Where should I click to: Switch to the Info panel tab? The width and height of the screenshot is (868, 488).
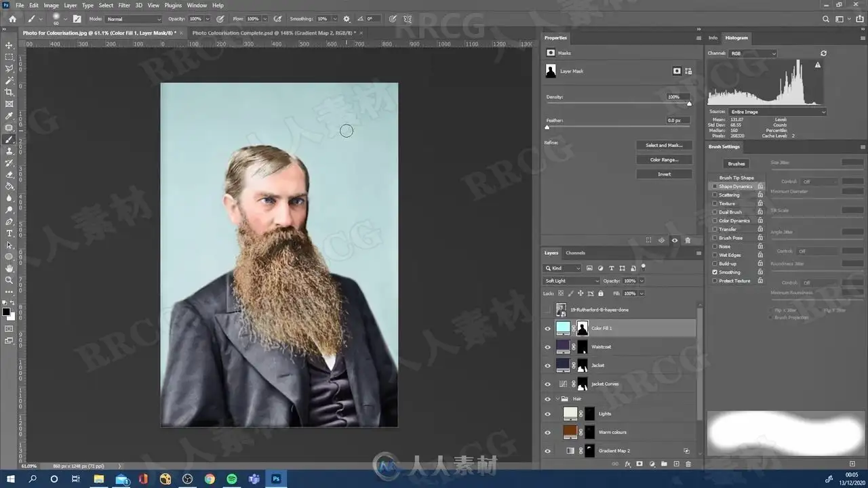click(x=713, y=38)
